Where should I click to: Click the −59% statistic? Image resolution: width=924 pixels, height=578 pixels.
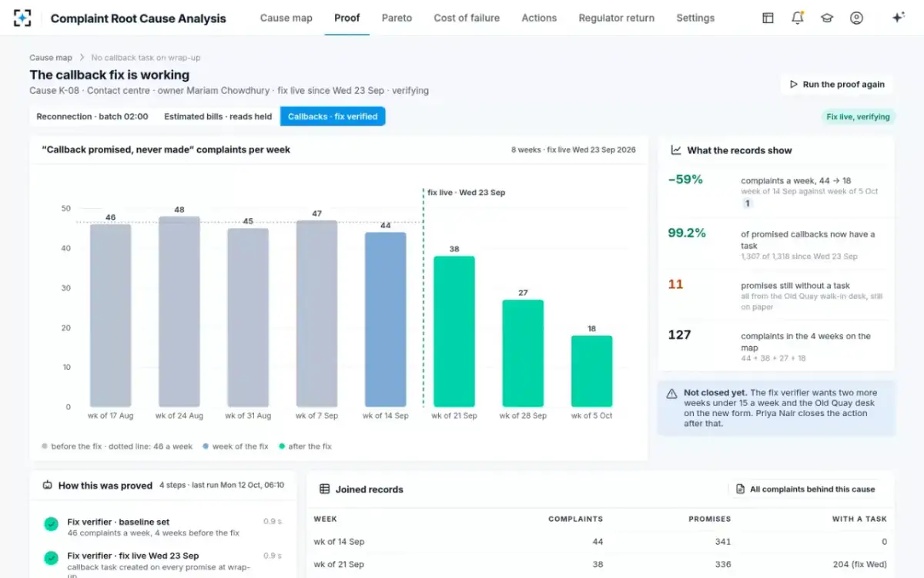pos(685,180)
